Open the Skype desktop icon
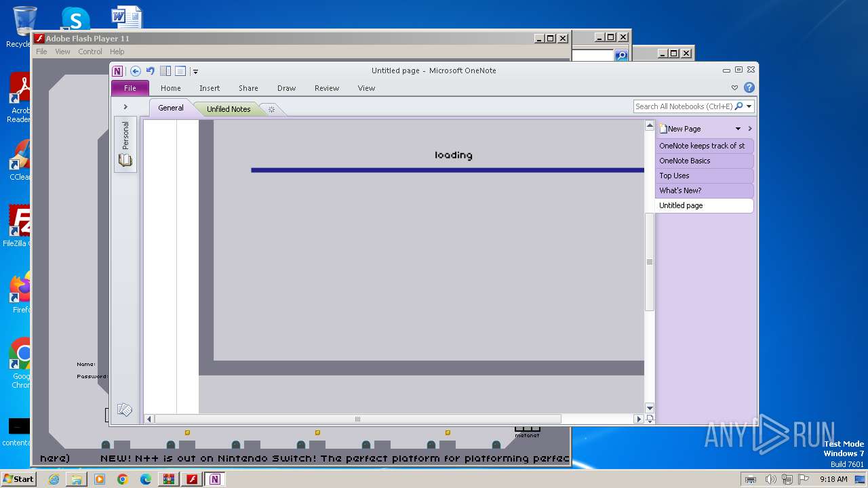 tap(75, 19)
